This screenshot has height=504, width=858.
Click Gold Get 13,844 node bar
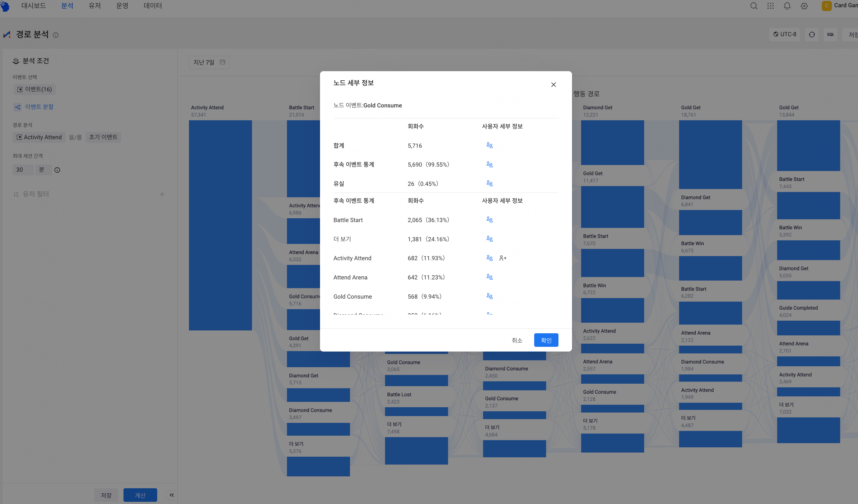[x=808, y=146]
